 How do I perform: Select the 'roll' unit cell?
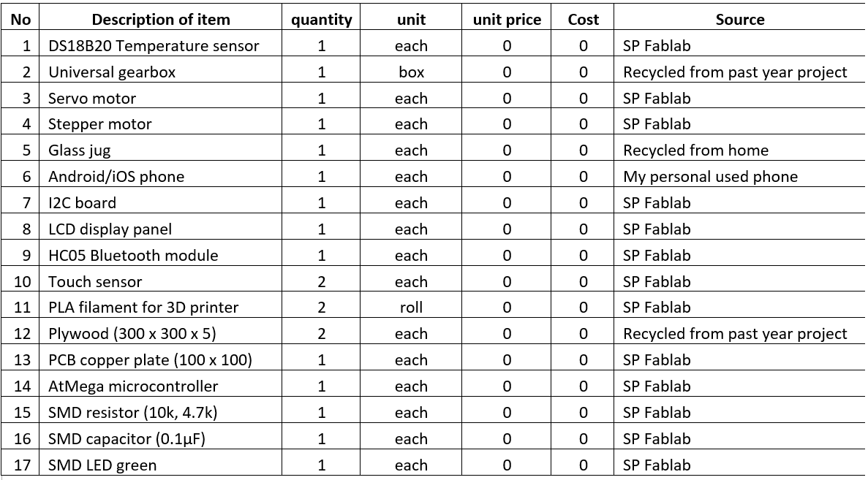(x=411, y=308)
